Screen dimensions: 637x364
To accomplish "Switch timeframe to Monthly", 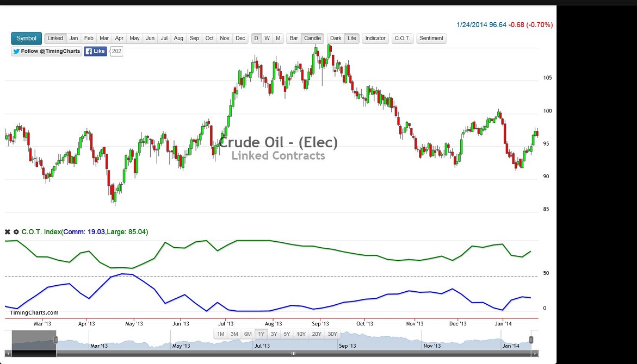I will (x=277, y=38).
